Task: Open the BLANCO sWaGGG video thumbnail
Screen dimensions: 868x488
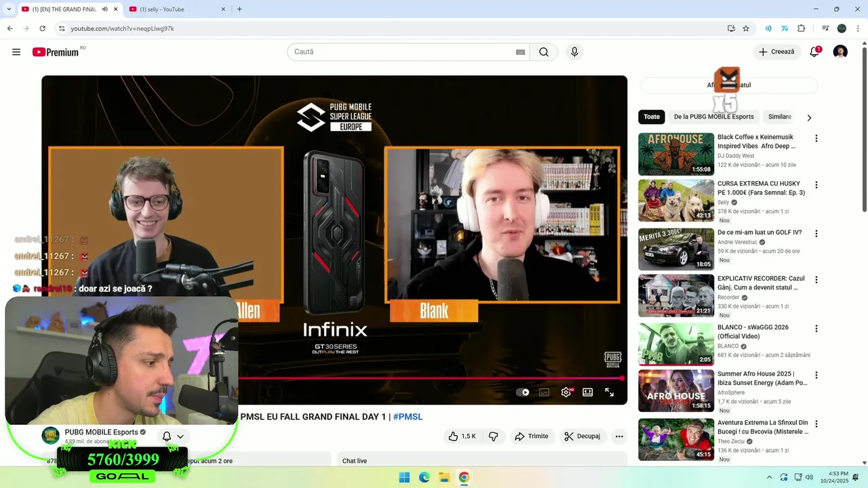Action: coord(676,344)
